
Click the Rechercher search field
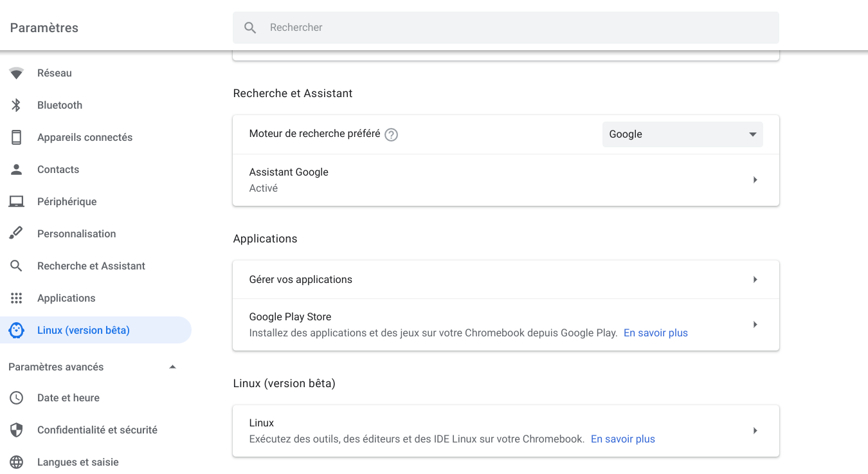point(506,28)
